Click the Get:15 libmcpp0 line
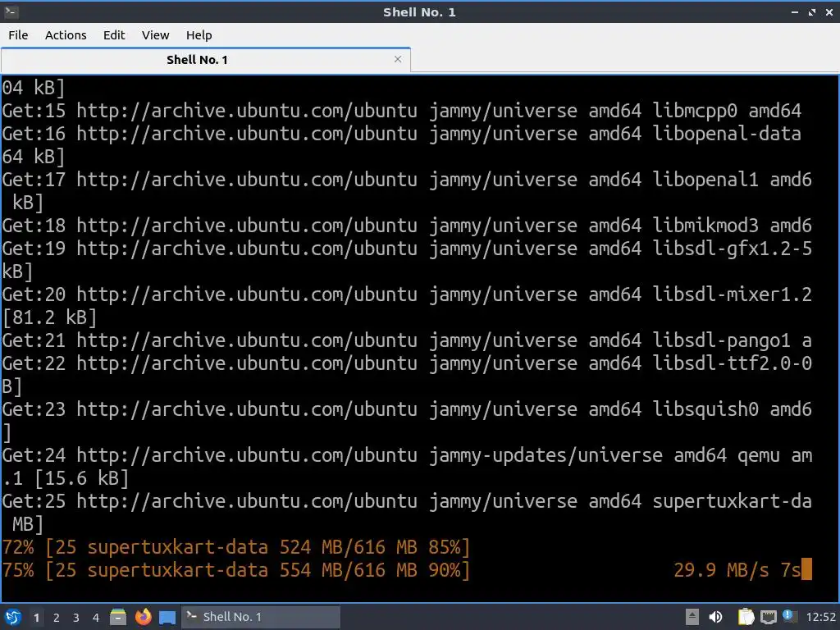The width and height of the screenshot is (840, 630). pos(402,111)
